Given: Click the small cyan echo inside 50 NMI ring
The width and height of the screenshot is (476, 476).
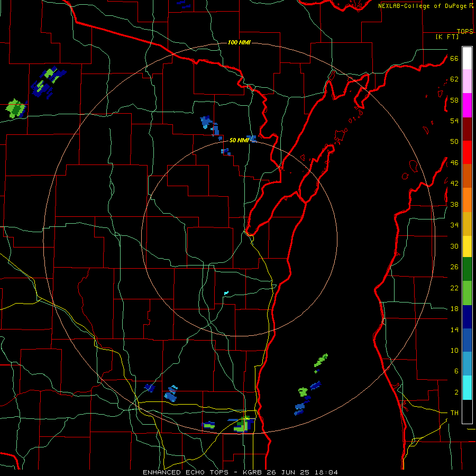Looking at the screenshot, I should pyautogui.click(x=226, y=293).
